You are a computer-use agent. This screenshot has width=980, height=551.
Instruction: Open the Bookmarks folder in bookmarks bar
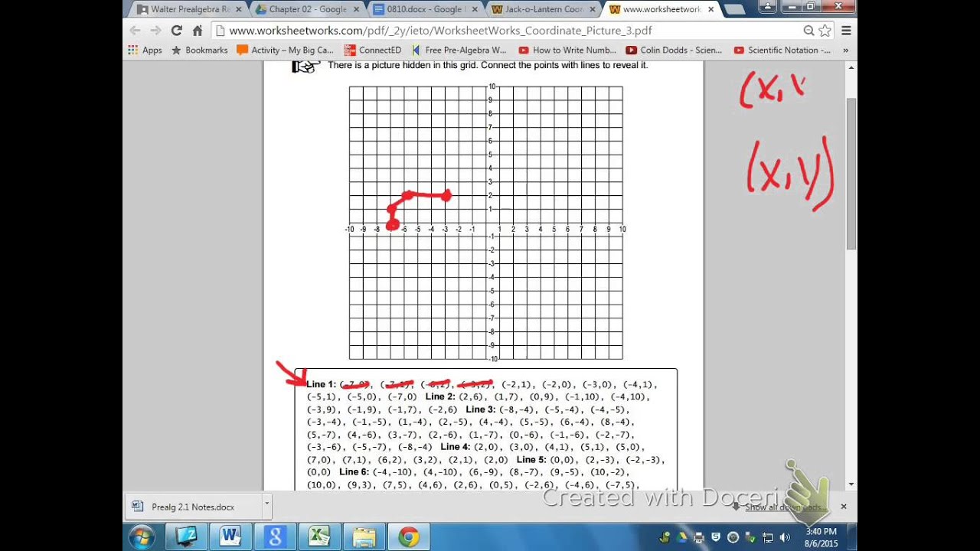tap(199, 50)
